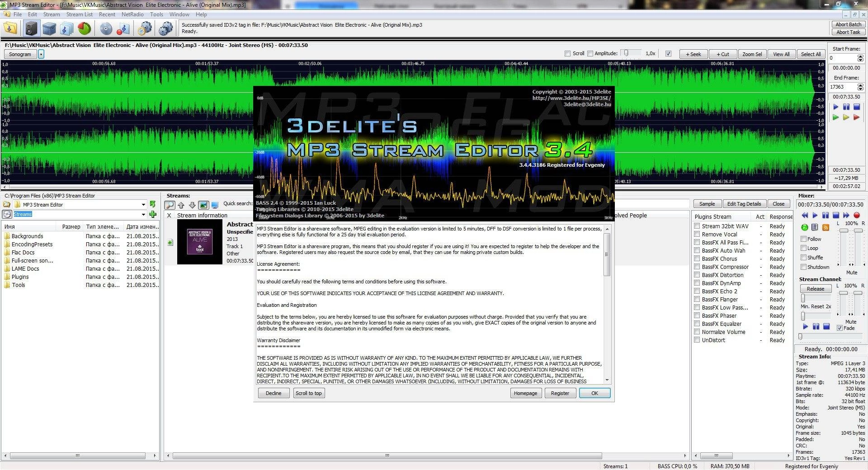Enable the Follow checkbox in Mixer

tap(804, 239)
